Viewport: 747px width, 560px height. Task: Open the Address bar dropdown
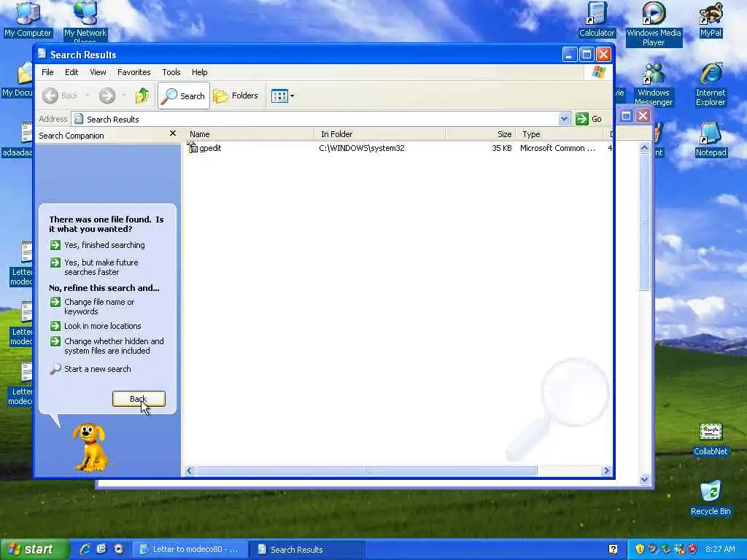click(564, 119)
